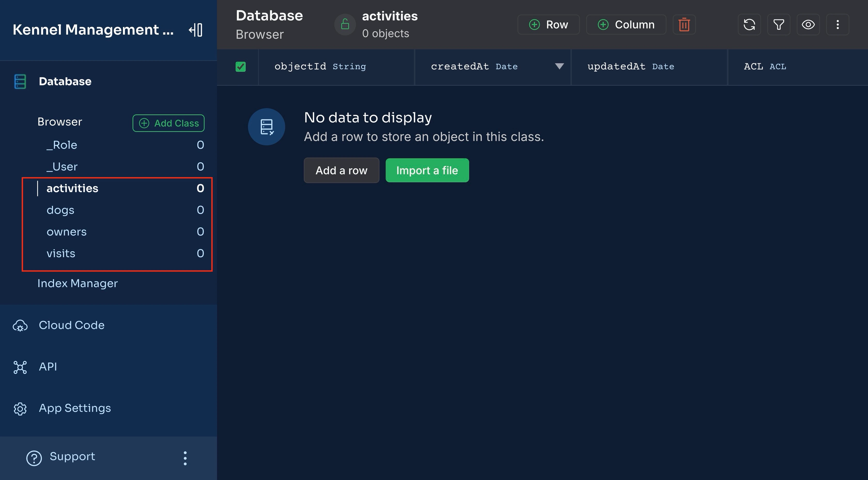Select the dogs class in sidebar

60,209
